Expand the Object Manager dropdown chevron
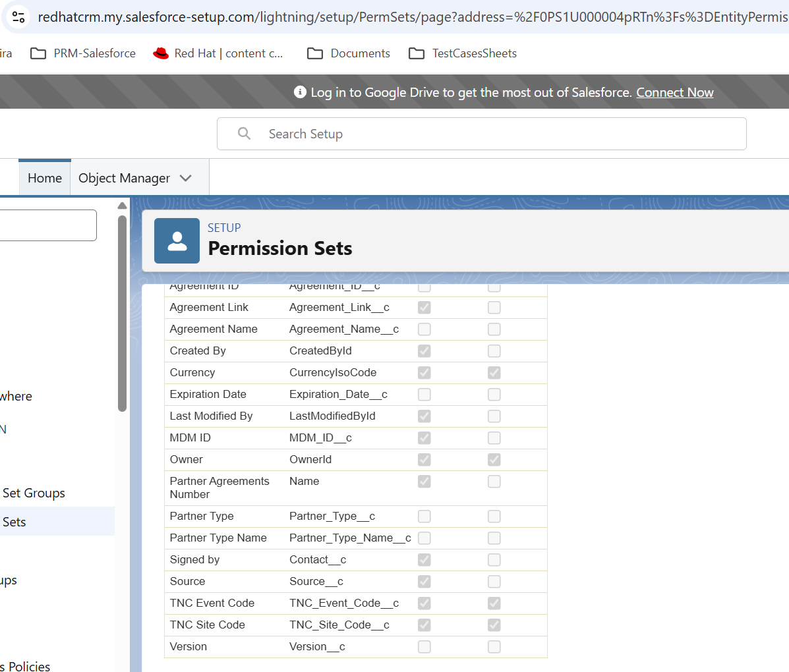This screenshot has width=789, height=672. pos(186,178)
